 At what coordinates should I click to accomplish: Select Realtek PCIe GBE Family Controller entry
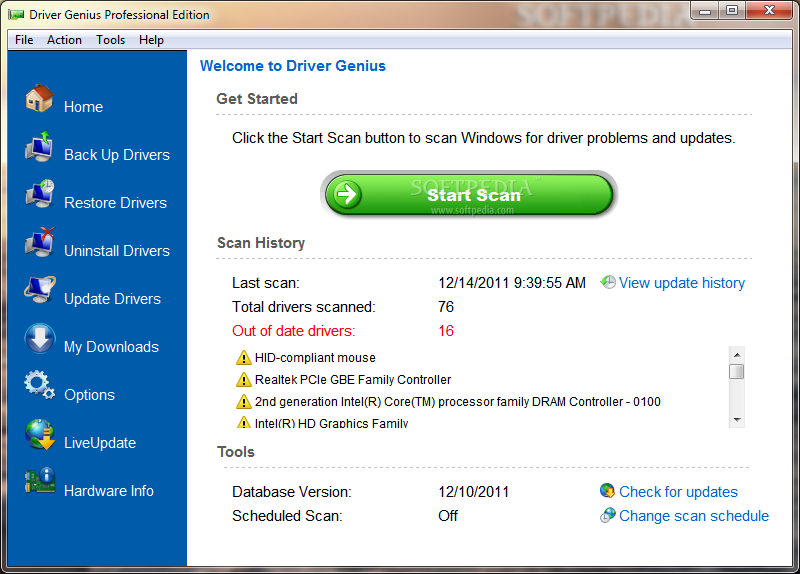(x=353, y=380)
